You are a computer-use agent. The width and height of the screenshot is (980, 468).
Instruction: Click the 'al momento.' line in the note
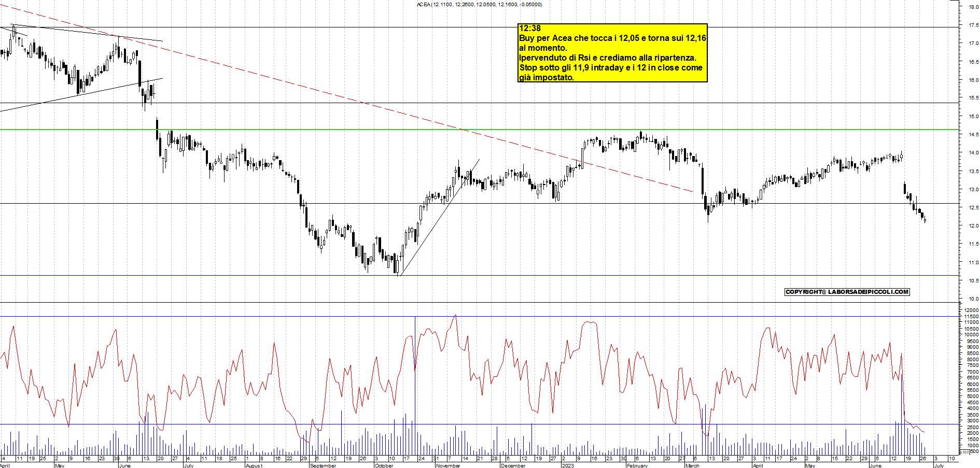pos(543,48)
